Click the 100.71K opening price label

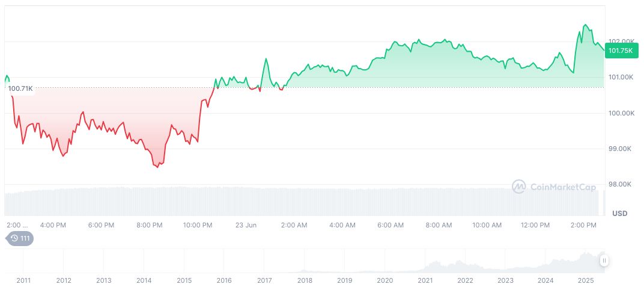pyautogui.click(x=21, y=89)
